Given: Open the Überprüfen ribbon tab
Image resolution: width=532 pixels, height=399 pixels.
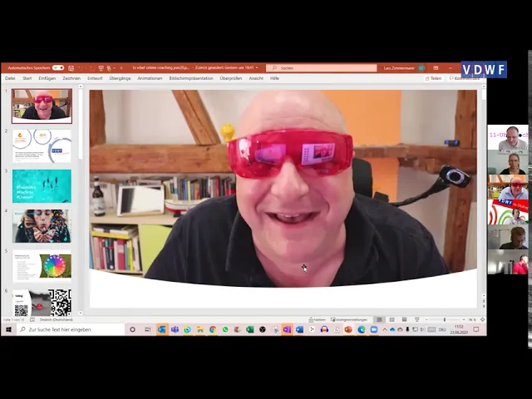Looking at the screenshot, I should coord(231,78).
